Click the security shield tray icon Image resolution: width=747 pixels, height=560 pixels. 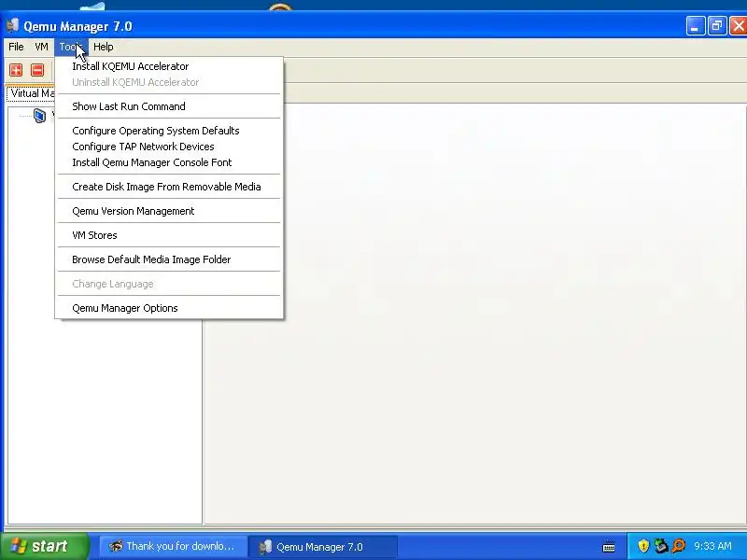coord(643,546)
